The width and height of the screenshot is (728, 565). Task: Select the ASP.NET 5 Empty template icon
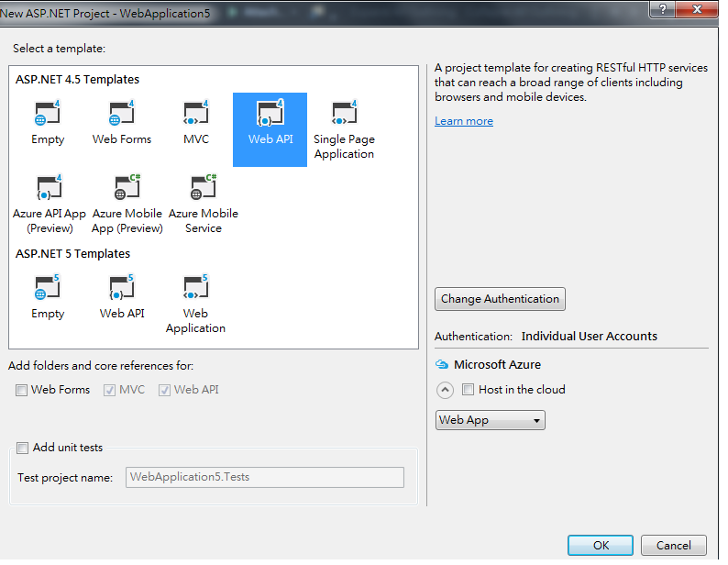tap(48, 287)
